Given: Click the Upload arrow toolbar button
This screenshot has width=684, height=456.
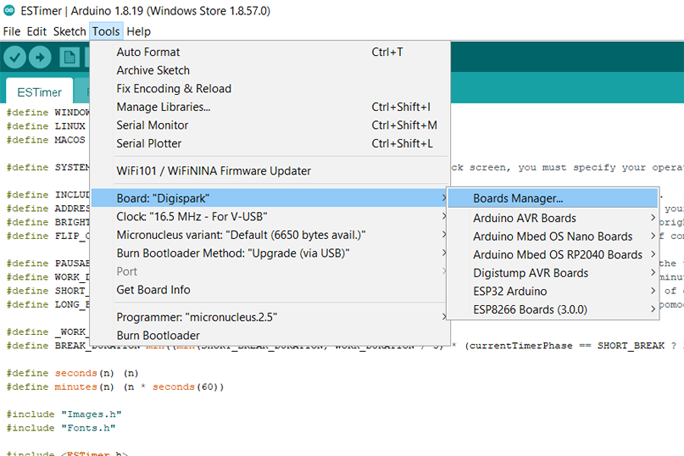Looking at the screenshot, I should pyautogui.click(x=40, y=58).
